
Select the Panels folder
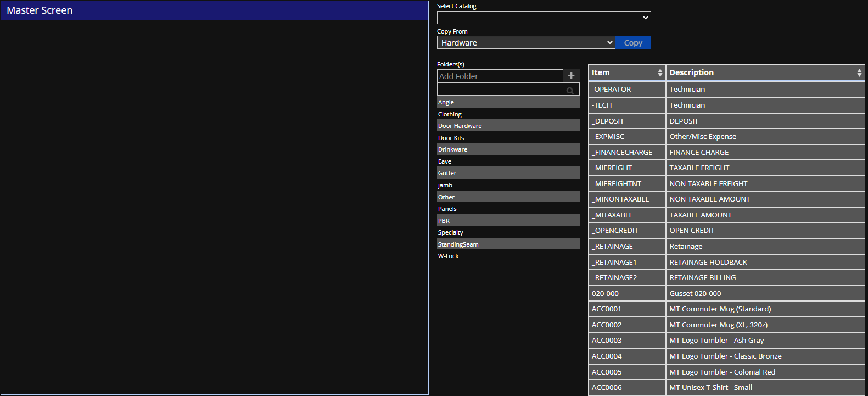click(x=508, y=209)
